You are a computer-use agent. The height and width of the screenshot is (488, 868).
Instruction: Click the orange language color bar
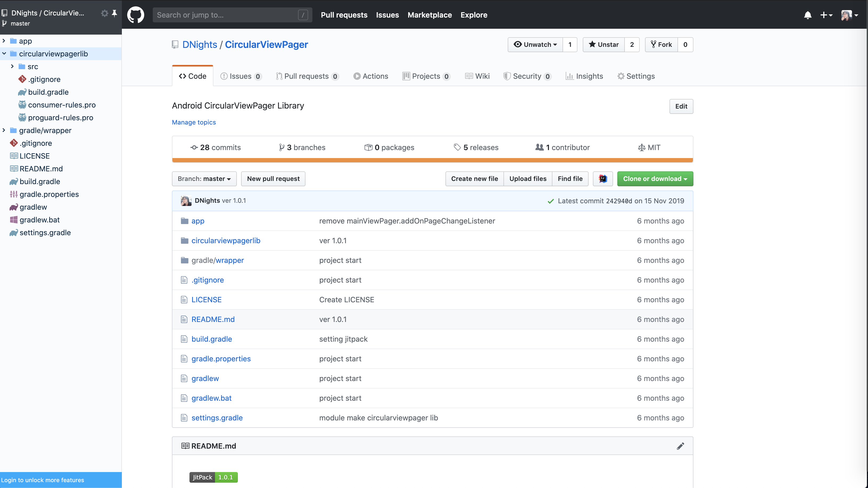pyautogui.click(x=432, y=160)
